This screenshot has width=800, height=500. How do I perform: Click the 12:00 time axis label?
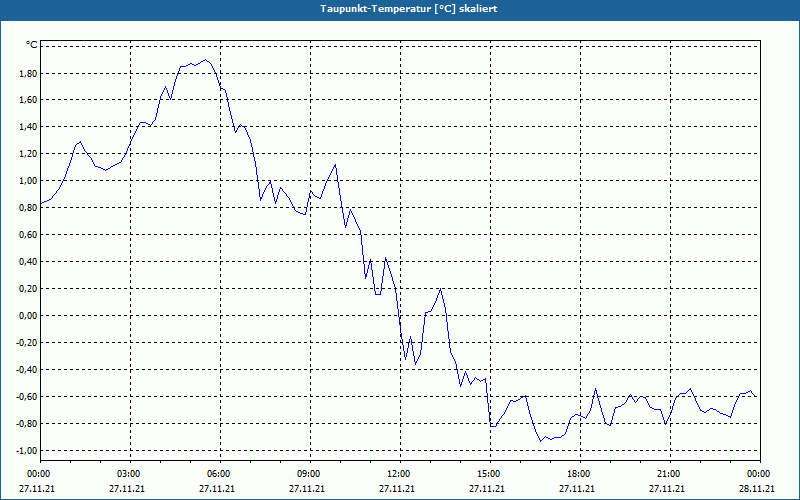400,474
